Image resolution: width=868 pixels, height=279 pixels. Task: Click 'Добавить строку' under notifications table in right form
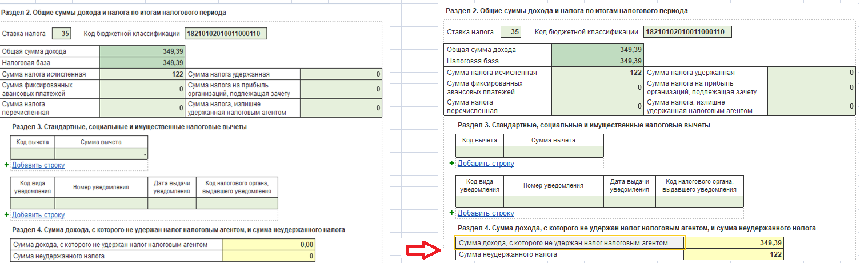[x=486, y=213]
